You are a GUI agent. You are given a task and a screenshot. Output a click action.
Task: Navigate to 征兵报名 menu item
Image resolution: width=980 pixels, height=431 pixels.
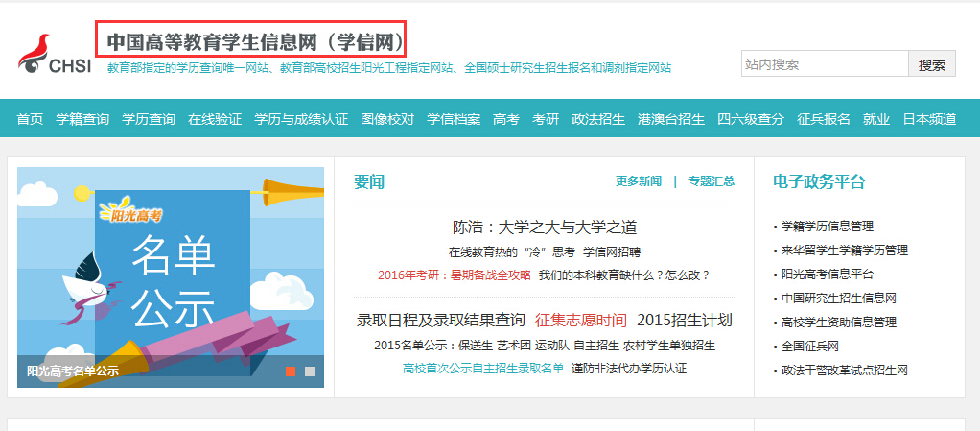click(824, 119)
